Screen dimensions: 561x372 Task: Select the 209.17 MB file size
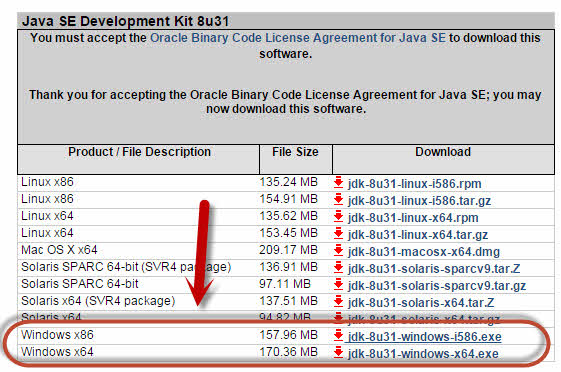coord(288,250)
